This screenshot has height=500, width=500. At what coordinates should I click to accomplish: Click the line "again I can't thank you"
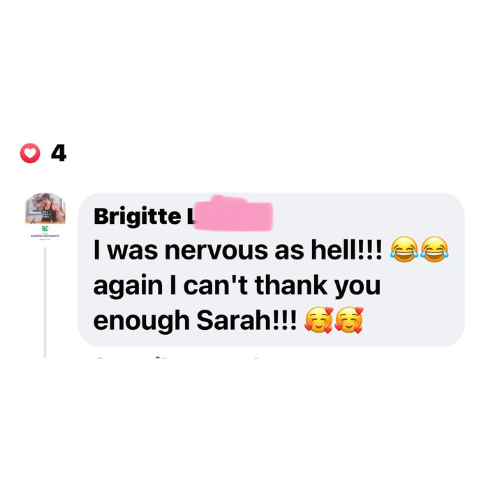pos(237,286)
